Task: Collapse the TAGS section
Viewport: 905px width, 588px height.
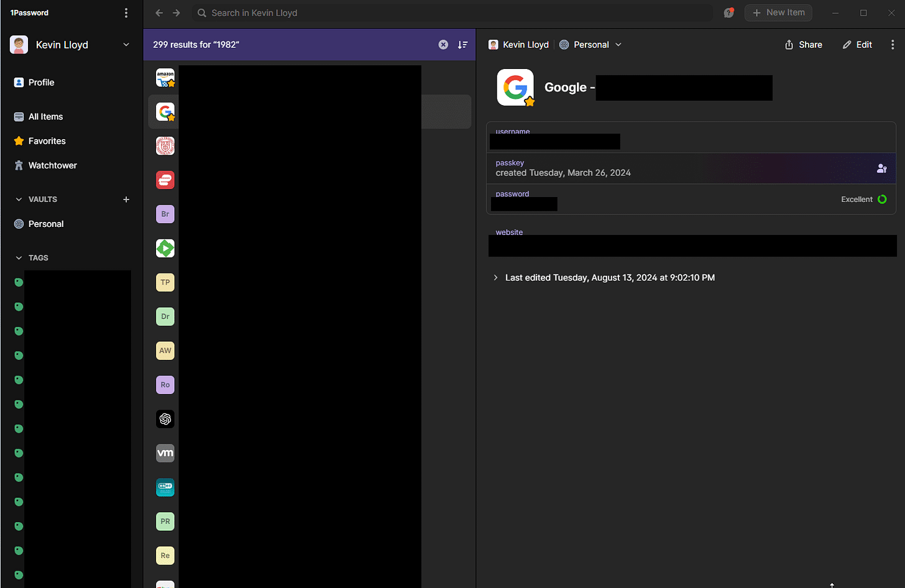Action: tap(19, 258)
